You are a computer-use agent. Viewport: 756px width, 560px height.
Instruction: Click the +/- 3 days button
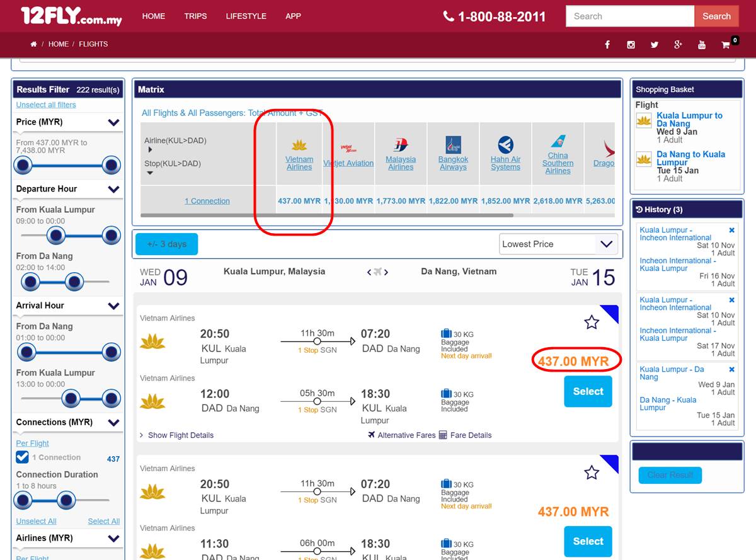(x=166, y=244)
